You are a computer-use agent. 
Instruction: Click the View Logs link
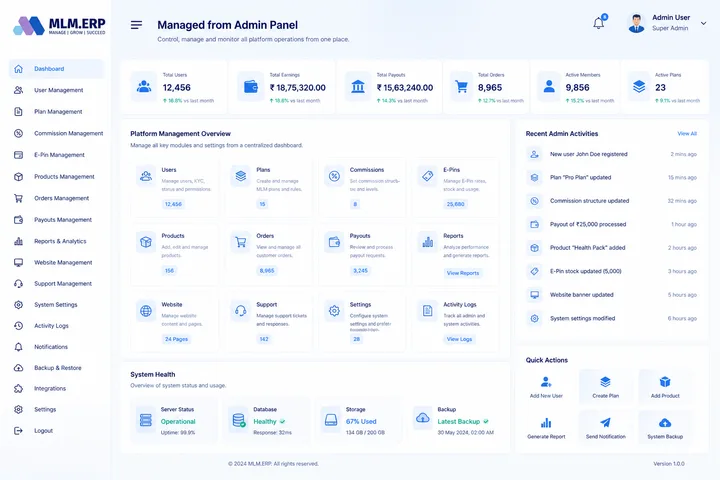pos(459,339)
